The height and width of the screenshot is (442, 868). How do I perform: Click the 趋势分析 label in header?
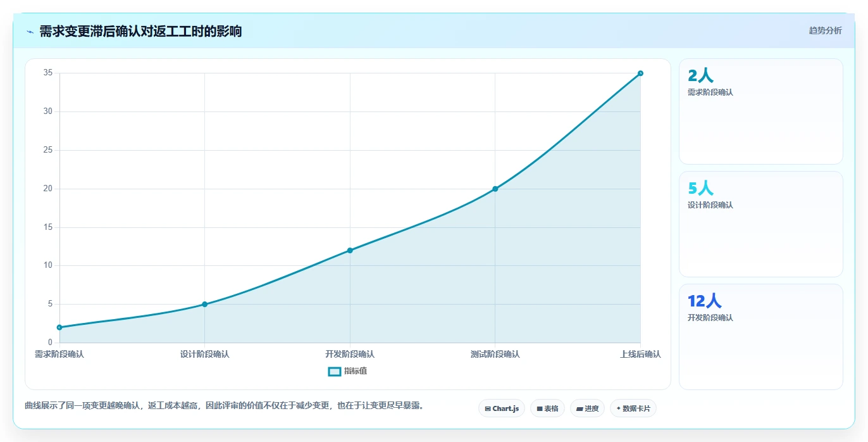[x=825, y=30]
